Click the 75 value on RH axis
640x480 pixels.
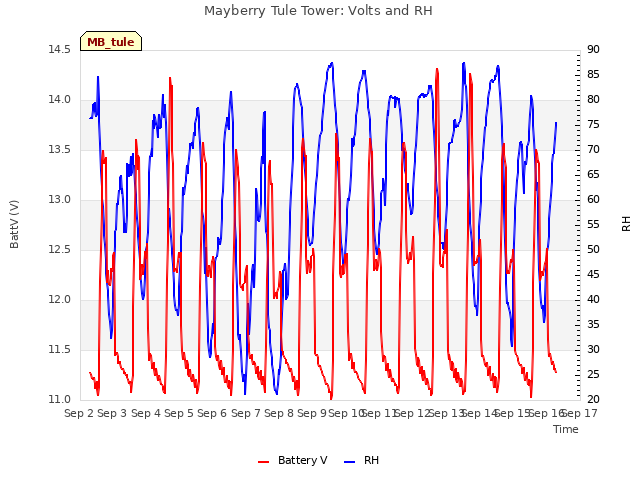[593, 125]
